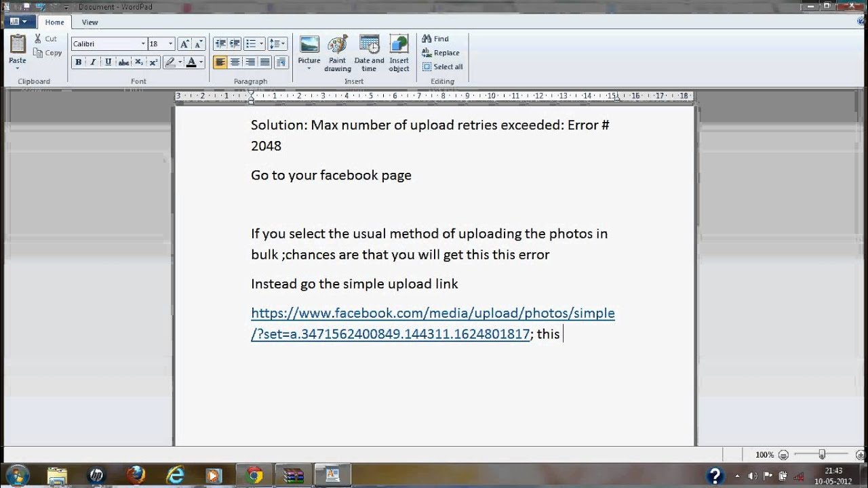Cut the selected text
868x488 pixels.
(45, 39)
